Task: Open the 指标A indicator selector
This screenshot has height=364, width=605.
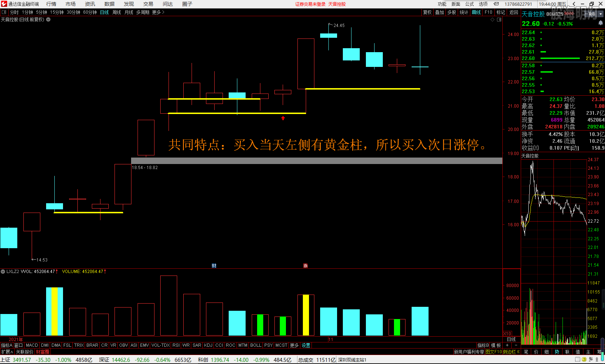Action: point(7,345)
